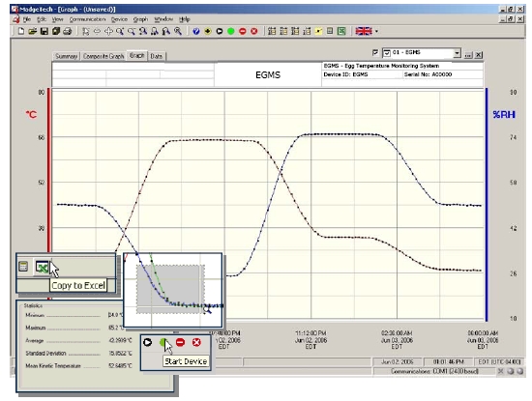
Task: Click the New document icon in main toolbar
Action: point(21,31)
